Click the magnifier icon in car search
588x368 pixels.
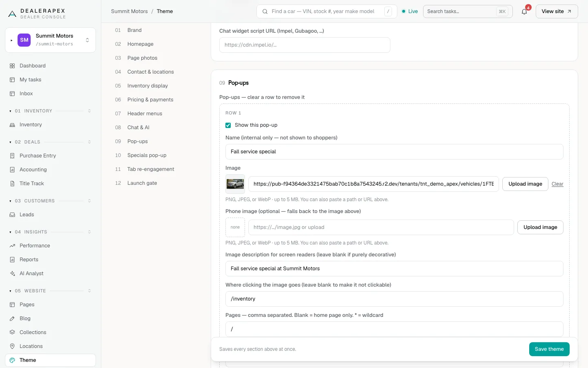[265, 11]
